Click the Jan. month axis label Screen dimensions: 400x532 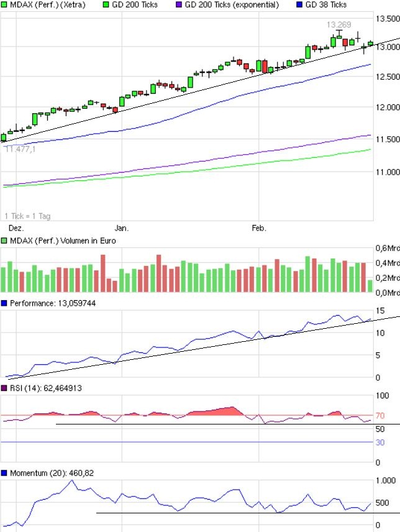121,228
